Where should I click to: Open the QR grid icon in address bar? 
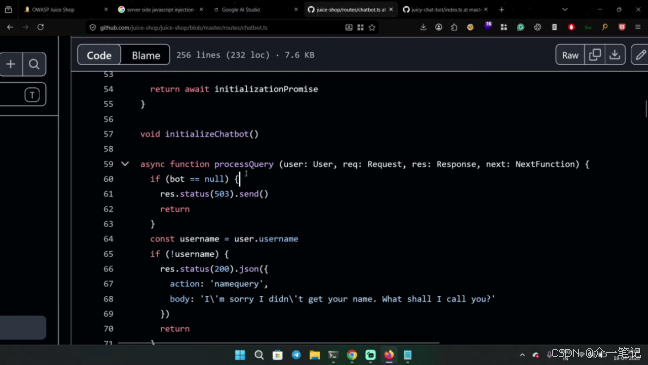360,28
